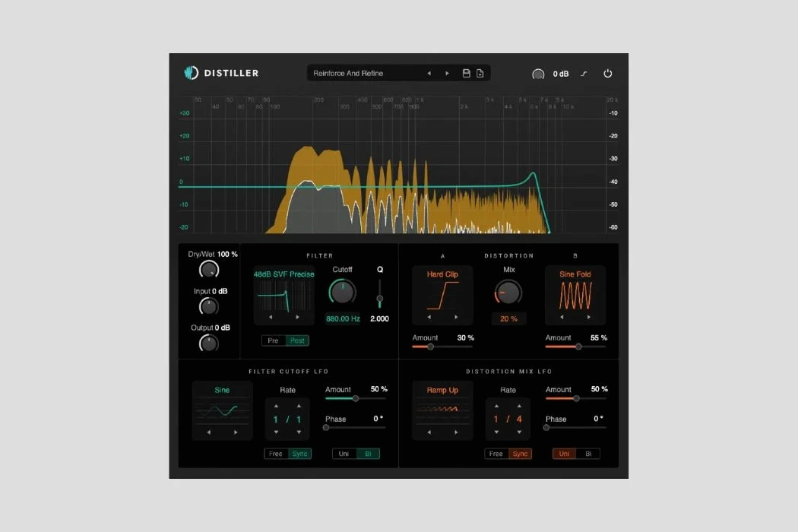Choose next distortion A type after Hard Clip
798x532 pixels.
coord(456,317)
